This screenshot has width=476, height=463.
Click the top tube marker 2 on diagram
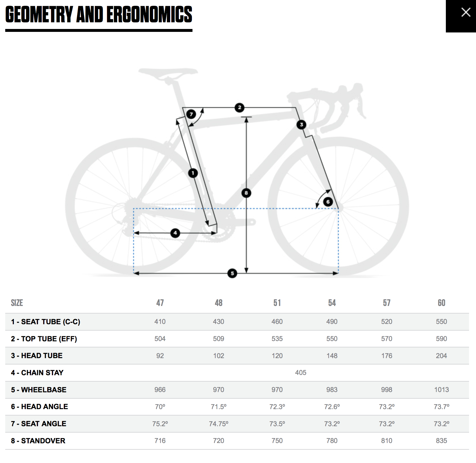[239, 107]
